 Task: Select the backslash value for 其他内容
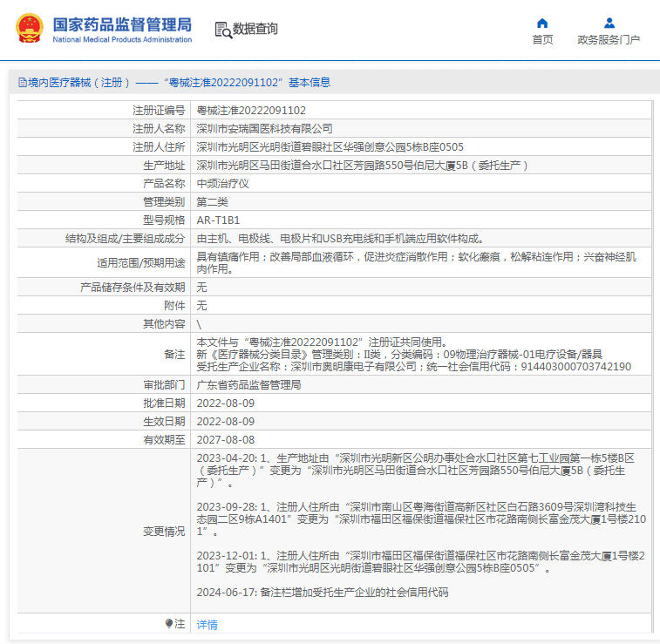[x=199, y=324]
